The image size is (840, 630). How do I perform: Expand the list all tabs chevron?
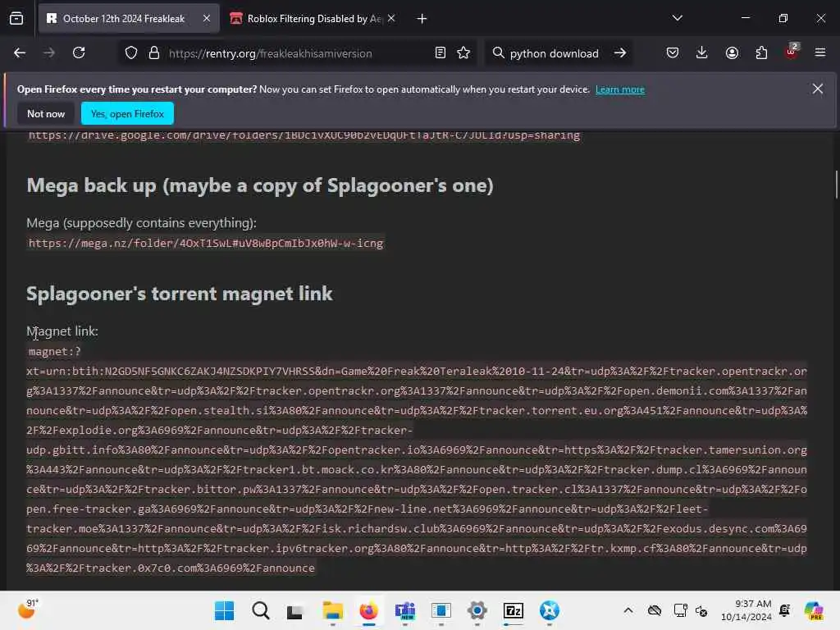[x=677, y=18]
